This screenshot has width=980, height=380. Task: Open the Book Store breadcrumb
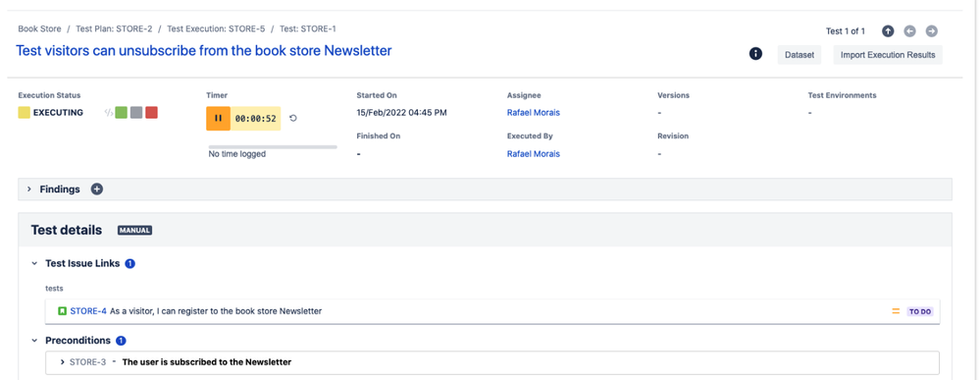pos(39,28)
